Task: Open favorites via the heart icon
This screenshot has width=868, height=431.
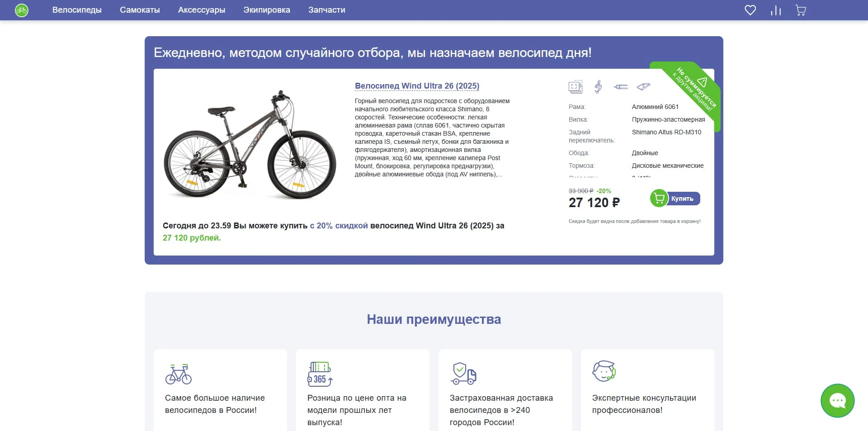Action: [750, 10]
